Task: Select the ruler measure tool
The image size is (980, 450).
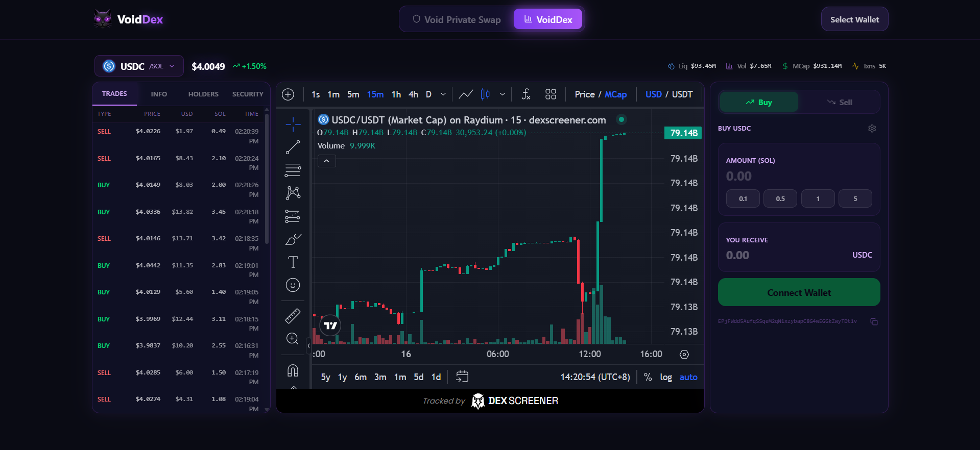Action: tap(293, 316)
